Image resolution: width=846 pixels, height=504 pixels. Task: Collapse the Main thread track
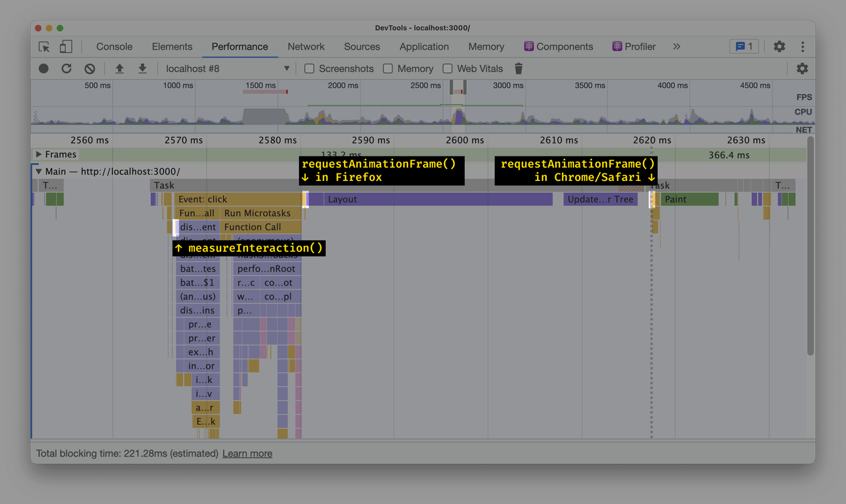point(38,170)
